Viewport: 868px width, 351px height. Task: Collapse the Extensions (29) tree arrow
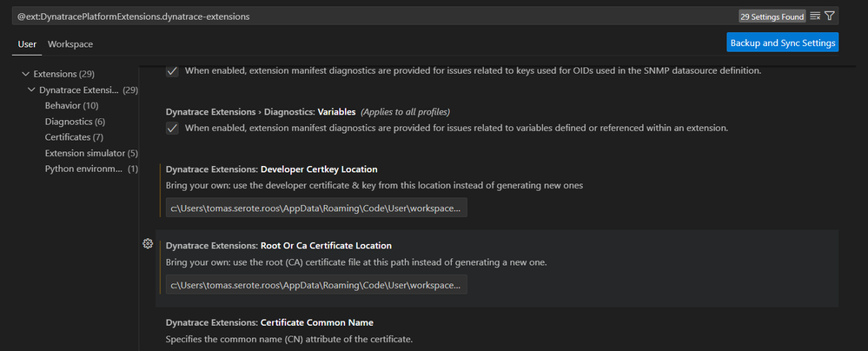(x=25, y=74)
